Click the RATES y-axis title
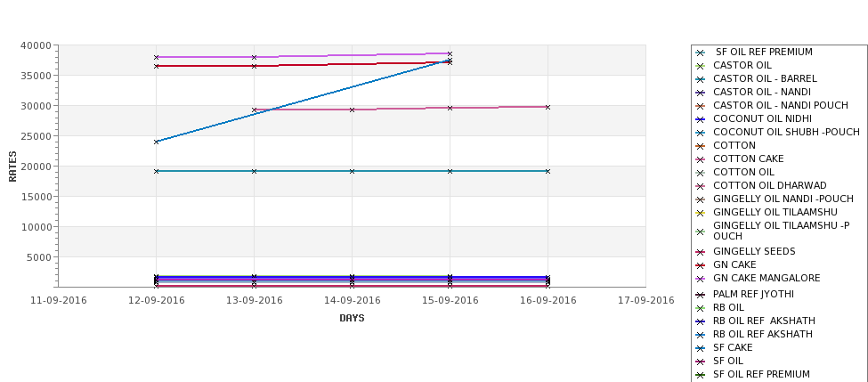Image resolution: width=868 pixels, height=382 pixels. [x=12, y=167]
